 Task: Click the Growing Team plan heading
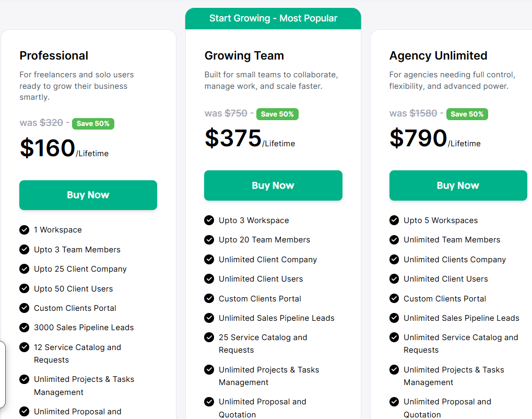tap(244, 55)
